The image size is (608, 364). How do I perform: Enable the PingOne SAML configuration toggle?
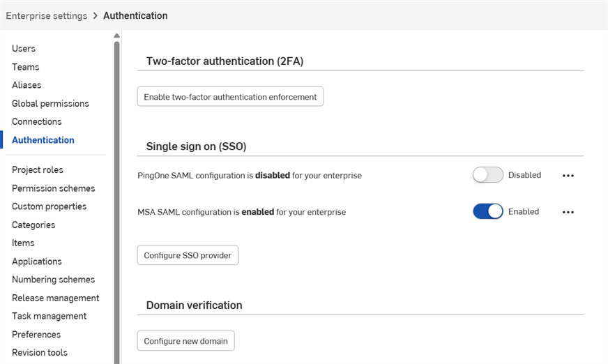coord(487,176)
